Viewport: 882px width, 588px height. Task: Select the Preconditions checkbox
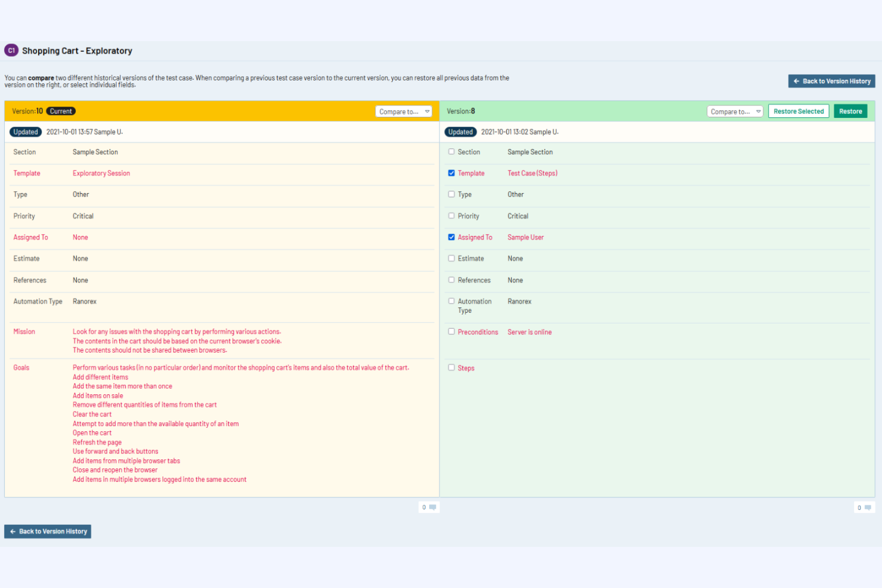click(x=451, y=331)
